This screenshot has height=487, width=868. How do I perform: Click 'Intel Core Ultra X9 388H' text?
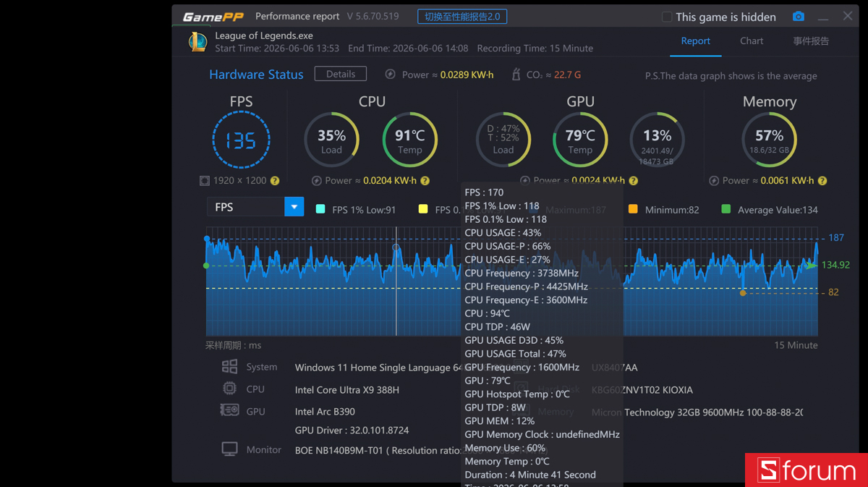[347, 390]
